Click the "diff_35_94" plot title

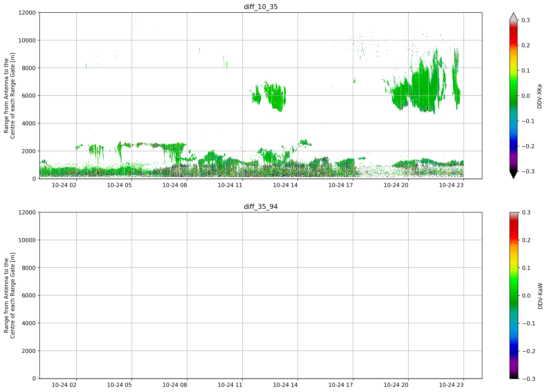(261, 207)
